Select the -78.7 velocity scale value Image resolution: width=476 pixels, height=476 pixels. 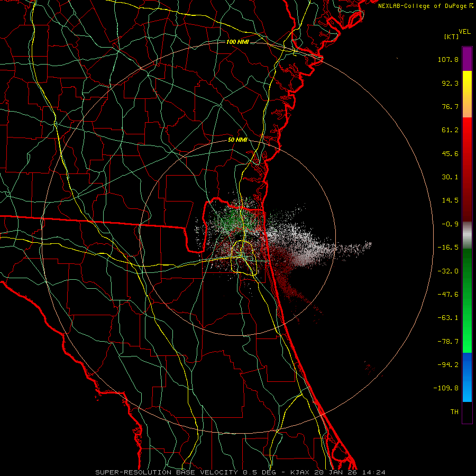[x=448, y=342]
